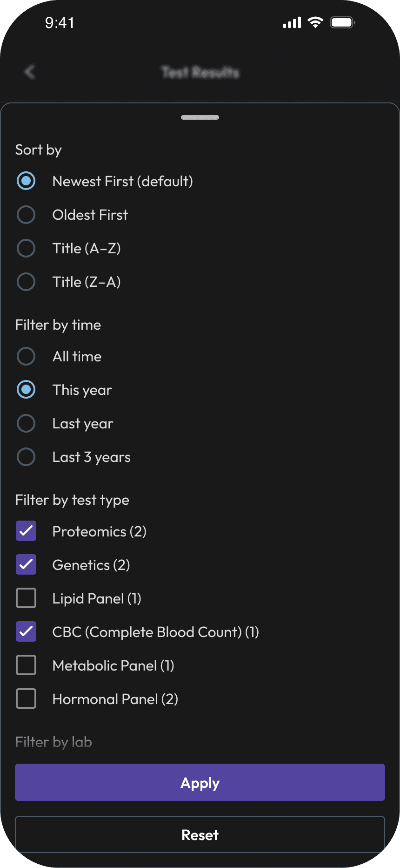Tick the Hormonal Panel checkbox
Image resolution: width=400 pixels, height=868 pixels.
26,699
